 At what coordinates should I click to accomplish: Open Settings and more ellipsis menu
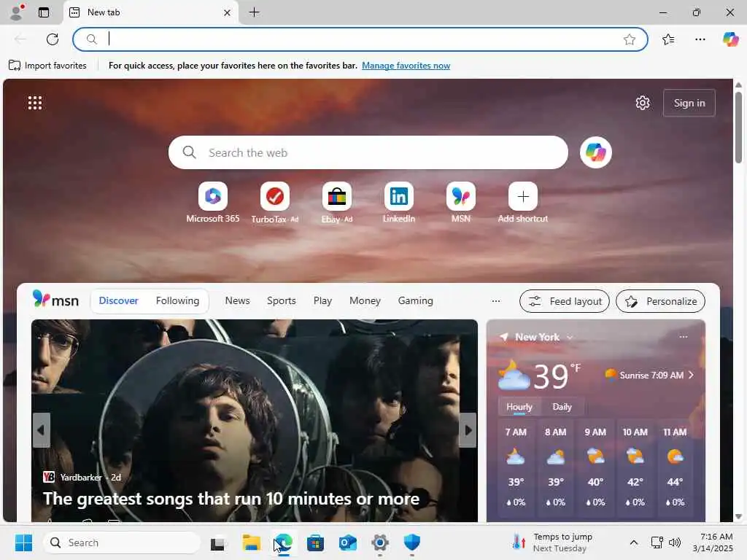pos(700,39)
